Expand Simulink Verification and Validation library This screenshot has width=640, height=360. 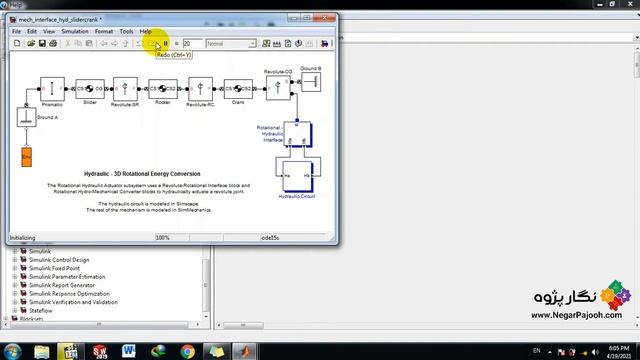(15, 302)
